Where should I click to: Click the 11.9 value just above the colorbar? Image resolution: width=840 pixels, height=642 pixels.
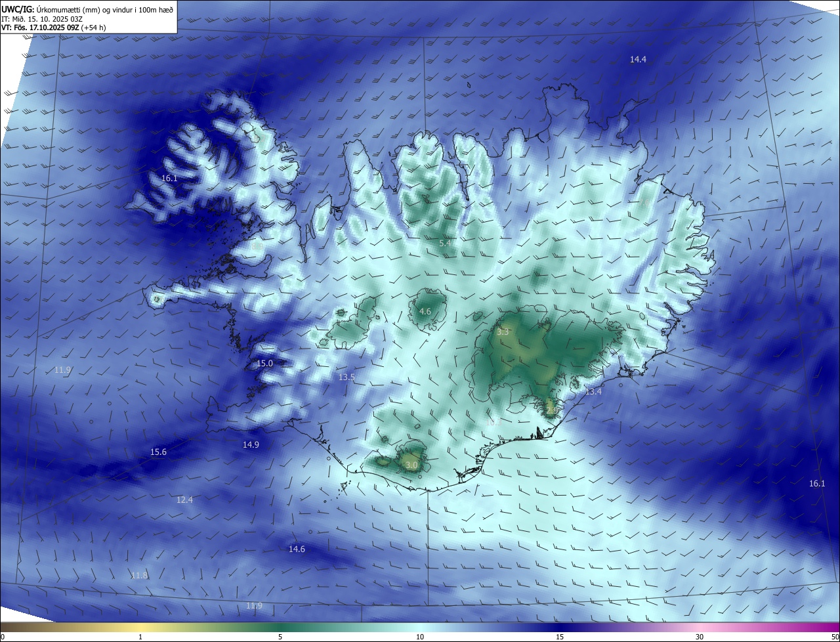pyautogui.click(x=254, y=606)
